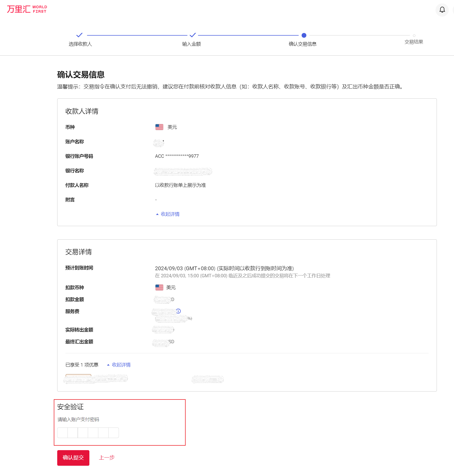
Task: Click the 账户名称 label
Action: [75, 142]
